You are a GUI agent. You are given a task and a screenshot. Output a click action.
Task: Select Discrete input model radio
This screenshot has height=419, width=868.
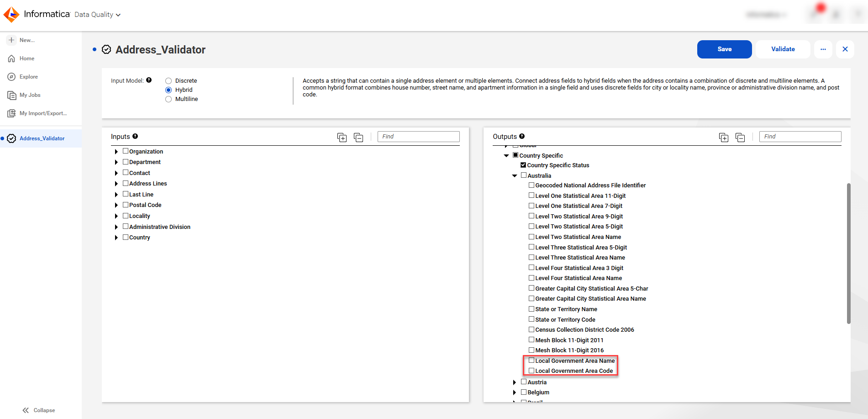point(168,81)
